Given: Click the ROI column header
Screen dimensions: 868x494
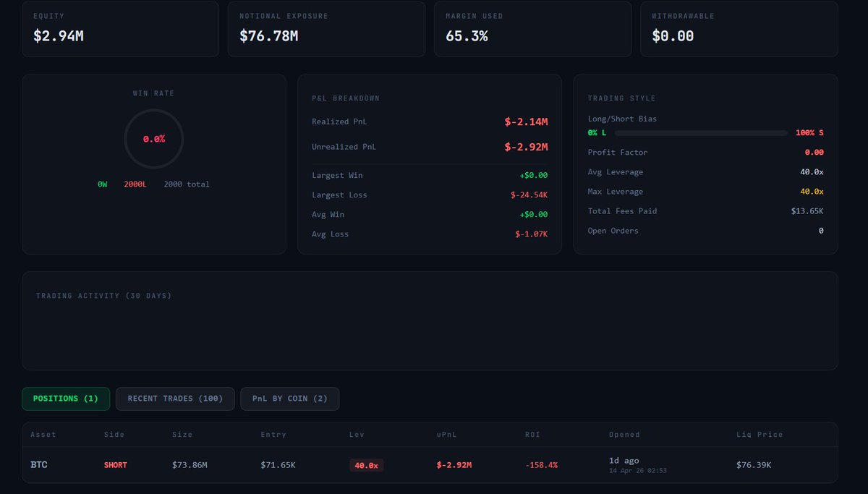Looking at the screenshot, I should tap(532, 435).
